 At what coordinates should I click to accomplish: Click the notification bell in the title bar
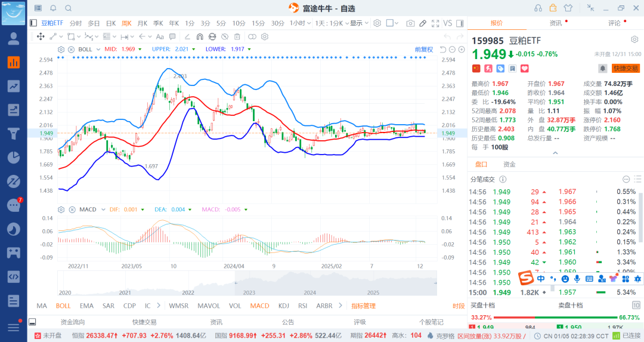click(54, 8)
